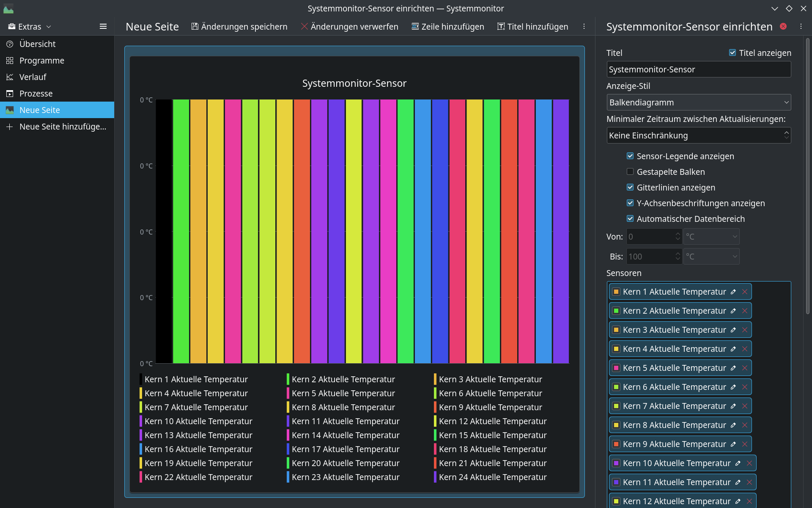Open the Anzeige-Stil Balkendiagramm dropdown
Screen dimensions: 812x508
tap(699, 102)
